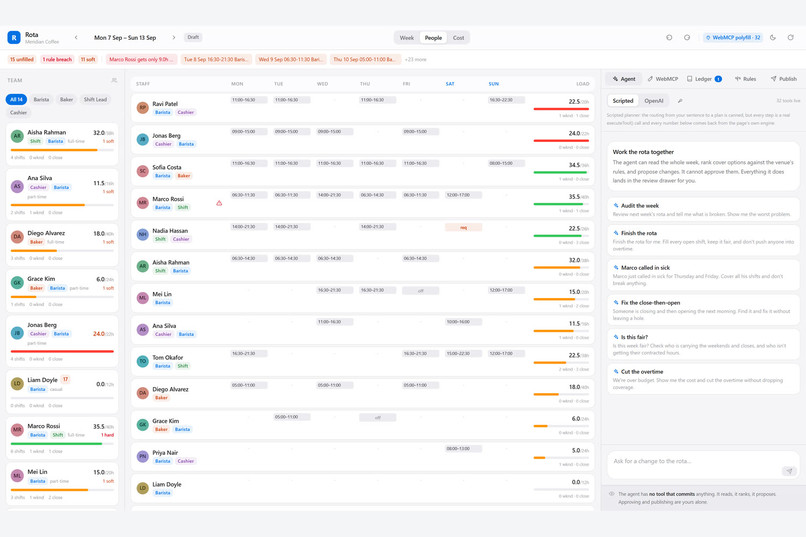806x537 pixels.
Task: Filter the team by Baker chip
Action: (66, 99)
